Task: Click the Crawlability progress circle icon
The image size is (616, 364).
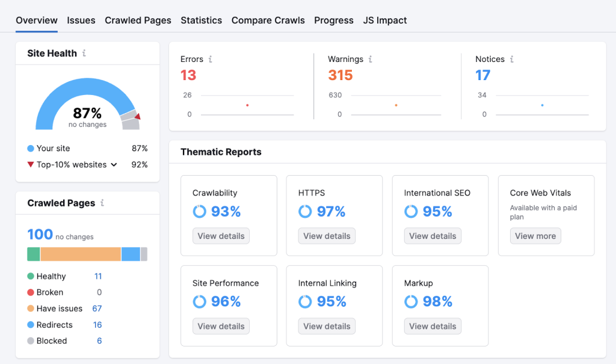Action: (x=199, y=211)
